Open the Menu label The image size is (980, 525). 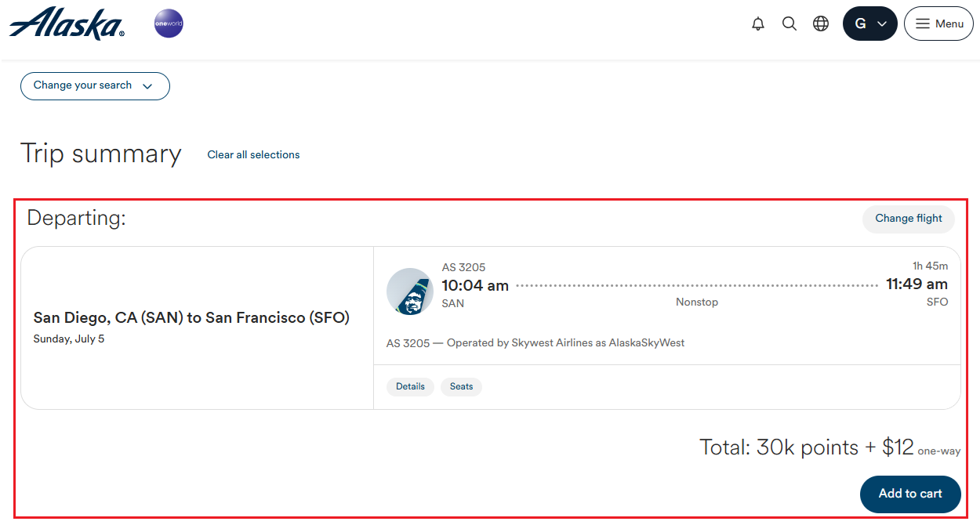coord(949,24)
